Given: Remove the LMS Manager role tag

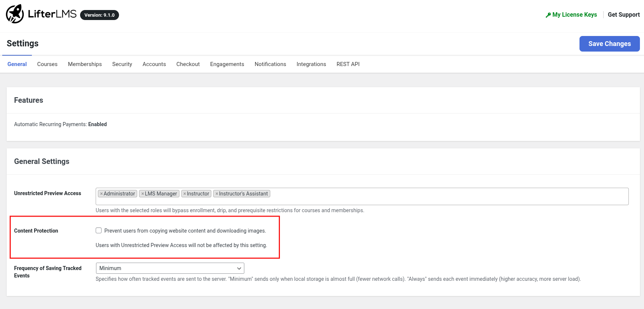Looking at the screenshot, I should pyautogui.click(x=143, y=194).
